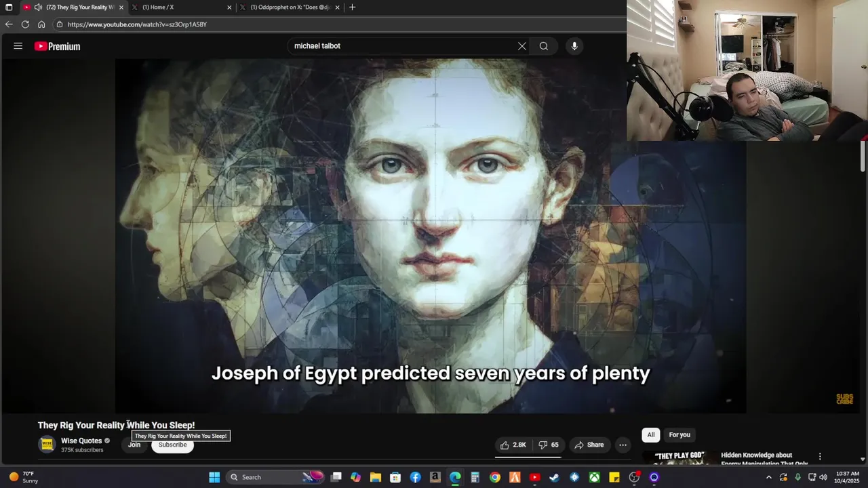Close the Oddprophet on X tab

click(337, 7)
